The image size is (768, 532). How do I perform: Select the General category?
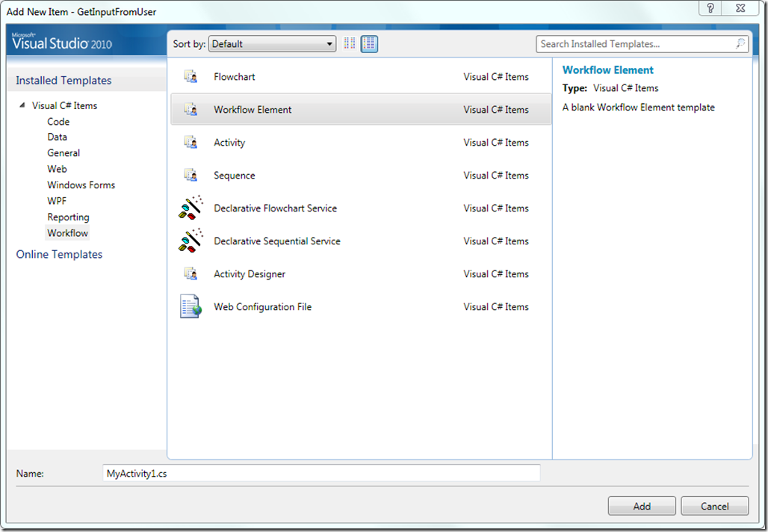[x=64, y=153]
